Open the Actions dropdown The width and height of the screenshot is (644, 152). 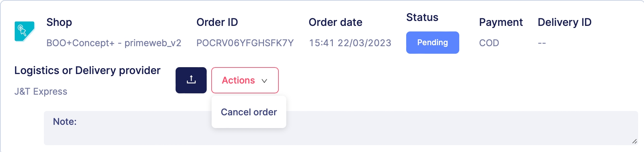[x=245, y=80]
